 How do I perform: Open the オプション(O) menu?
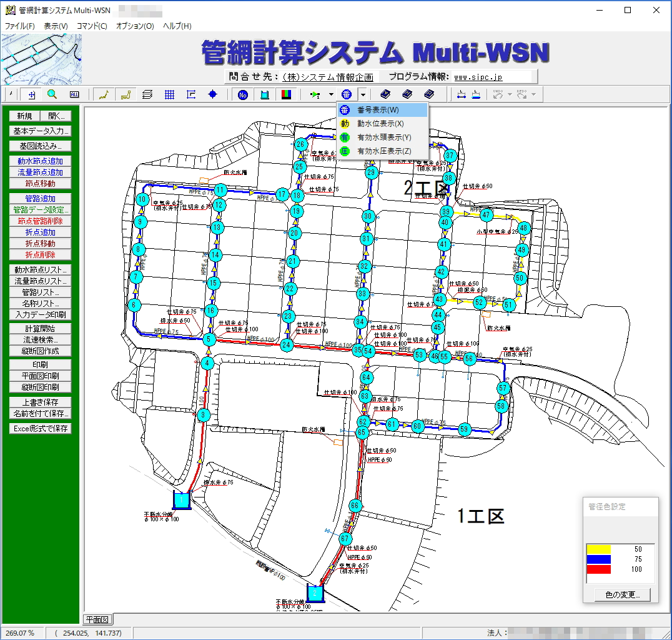click(x=135, y=26)
